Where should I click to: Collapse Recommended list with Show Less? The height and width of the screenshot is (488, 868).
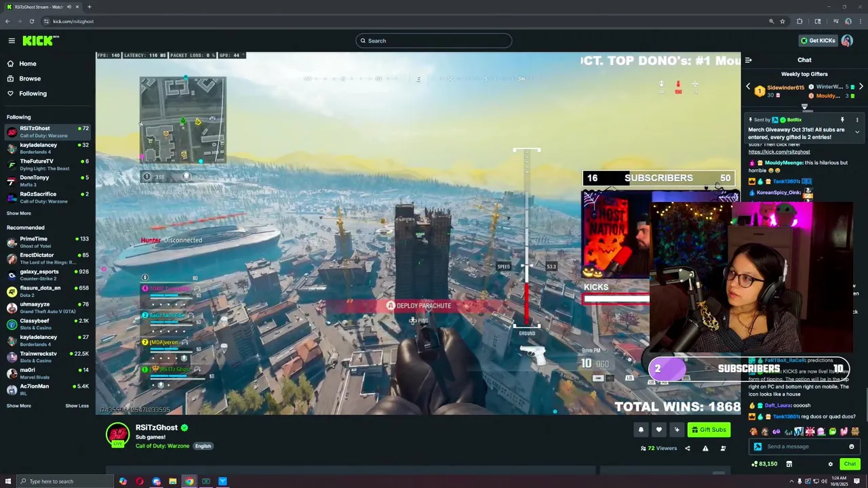[x=77, y=405]
